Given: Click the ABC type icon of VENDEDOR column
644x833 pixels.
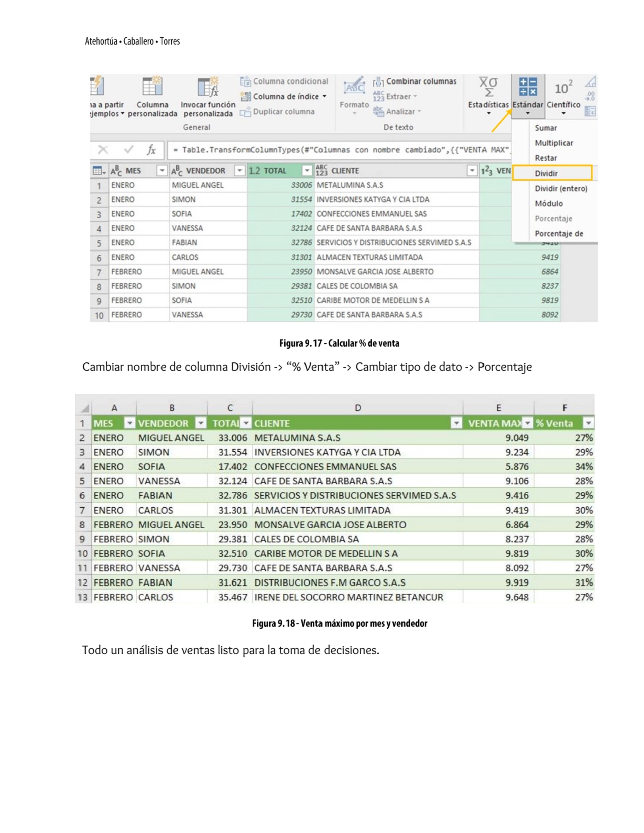Looking at the screenshot, I should (x=177, y=171).
